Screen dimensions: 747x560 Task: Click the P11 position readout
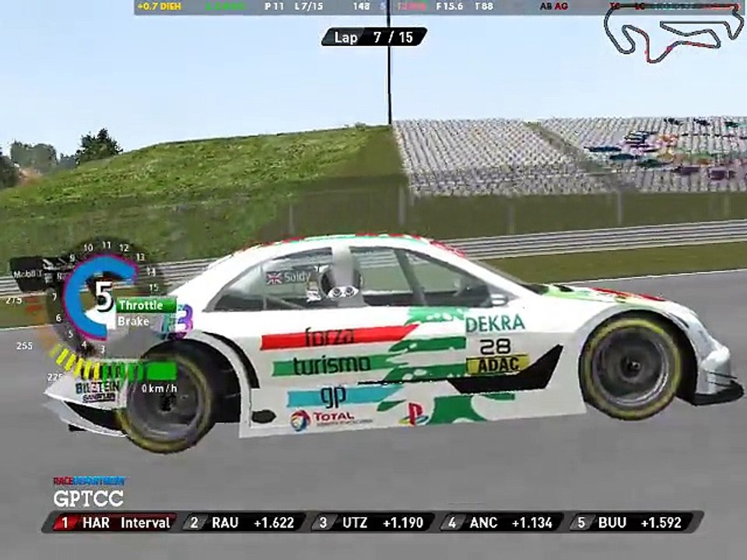274,7
